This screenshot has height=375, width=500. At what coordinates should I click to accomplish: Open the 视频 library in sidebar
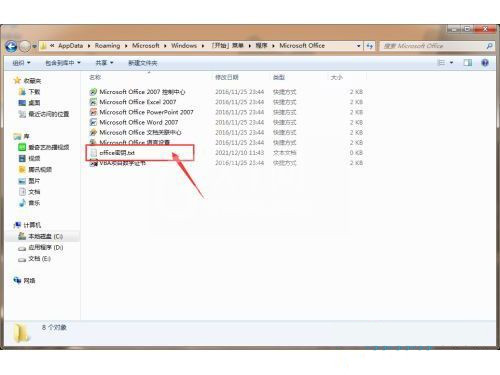pos(34,158)
